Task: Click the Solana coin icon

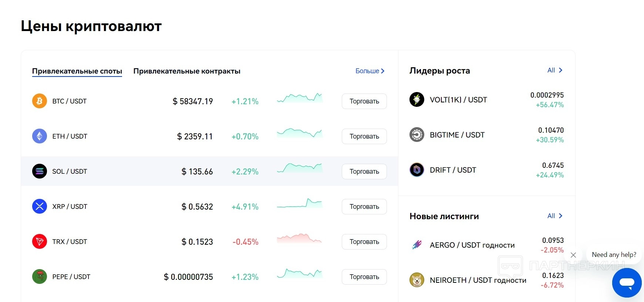Action: tap(40, 171)
